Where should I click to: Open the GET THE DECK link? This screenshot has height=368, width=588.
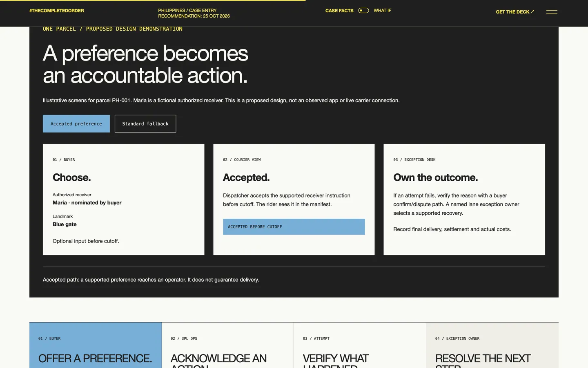click(515, 12)
